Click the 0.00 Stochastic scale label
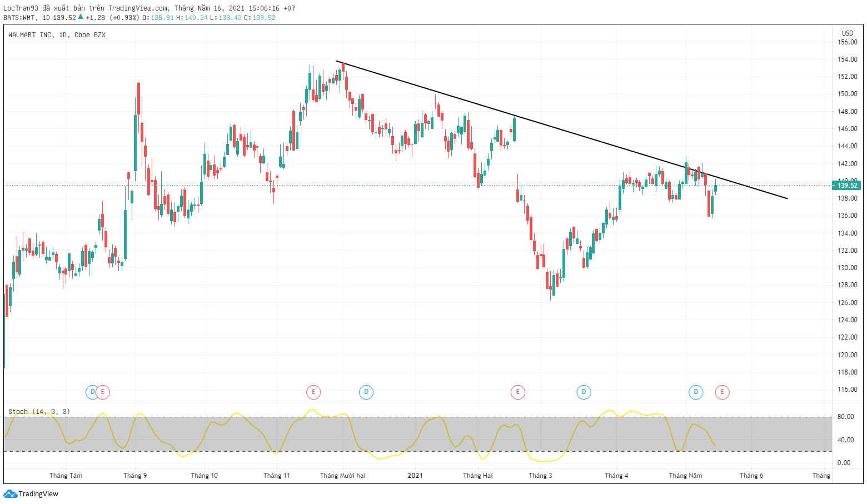The image size is (867, 504). pyautogui.click(x=844, y=463)
